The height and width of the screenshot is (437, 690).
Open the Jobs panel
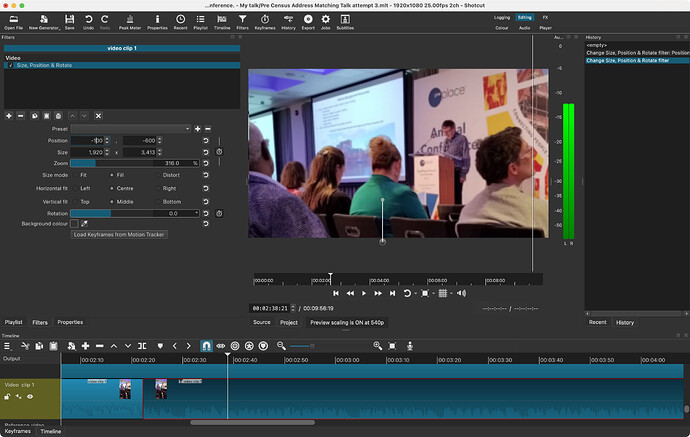(x=326, y=22)
